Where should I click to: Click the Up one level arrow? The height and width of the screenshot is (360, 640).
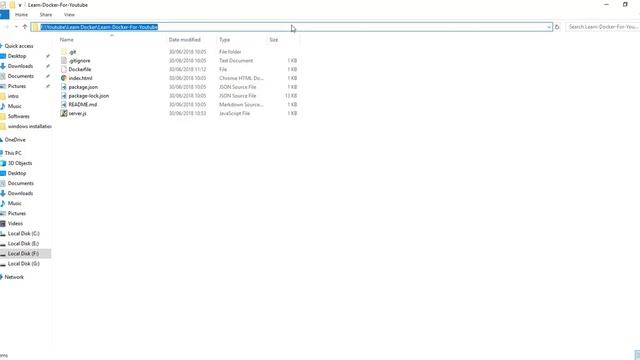tap(24, 27)
